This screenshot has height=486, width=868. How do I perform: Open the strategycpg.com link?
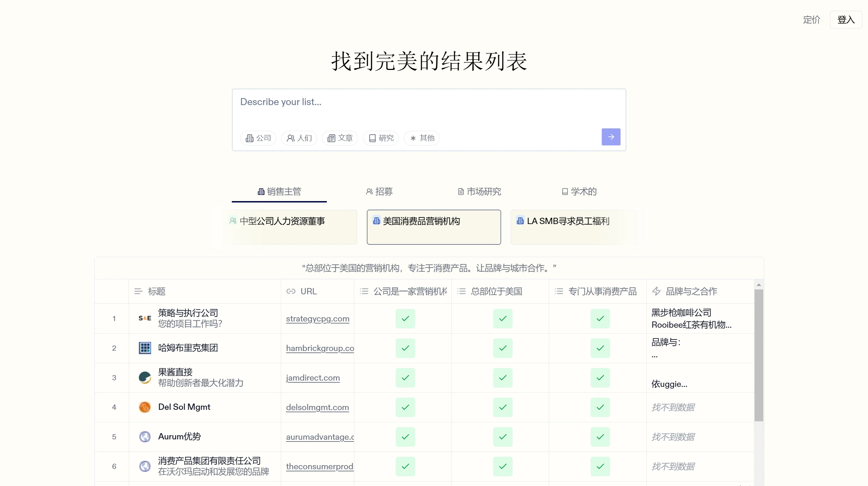[x=317, y=319]
